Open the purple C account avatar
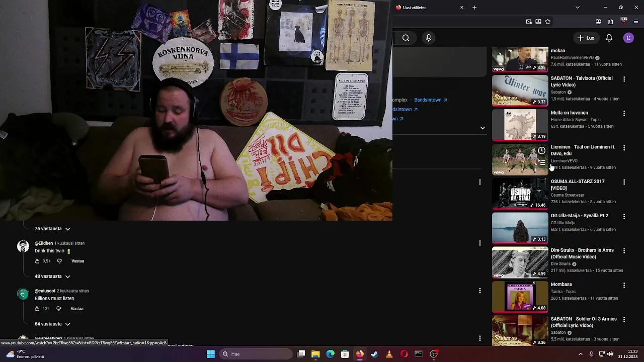 point(628,38)
